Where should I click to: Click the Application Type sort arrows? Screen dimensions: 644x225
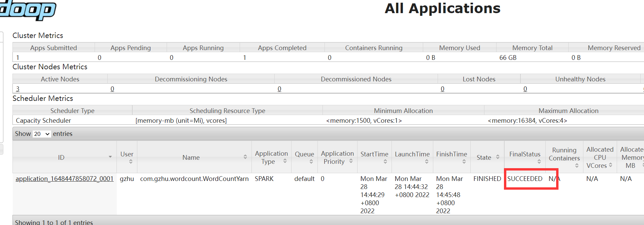pyautogui.click(x=285, y=161)
